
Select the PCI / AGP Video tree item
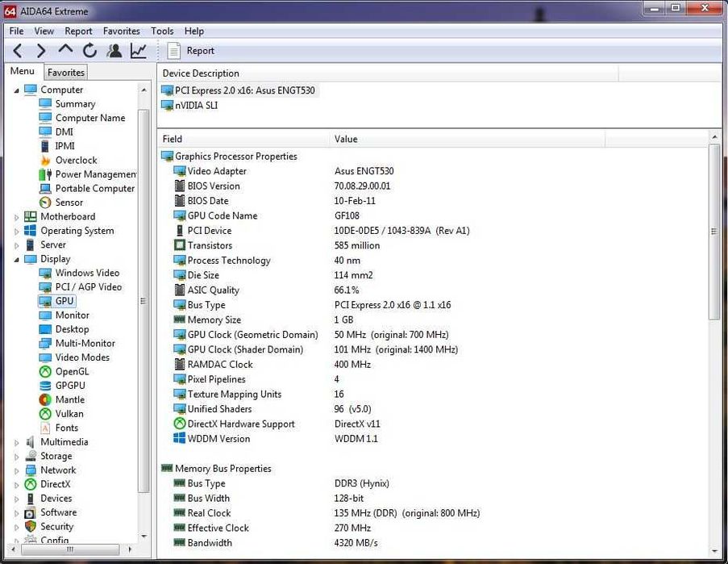88,287
